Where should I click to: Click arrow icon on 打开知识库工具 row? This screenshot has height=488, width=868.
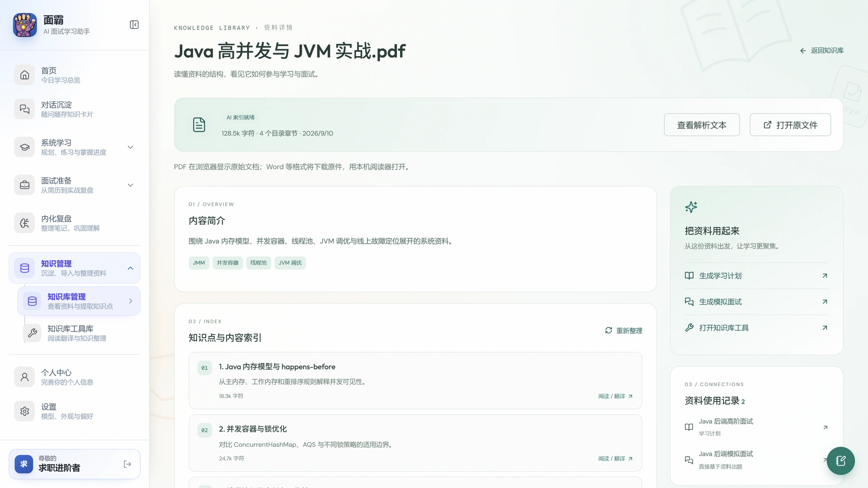tap(825, 328)
